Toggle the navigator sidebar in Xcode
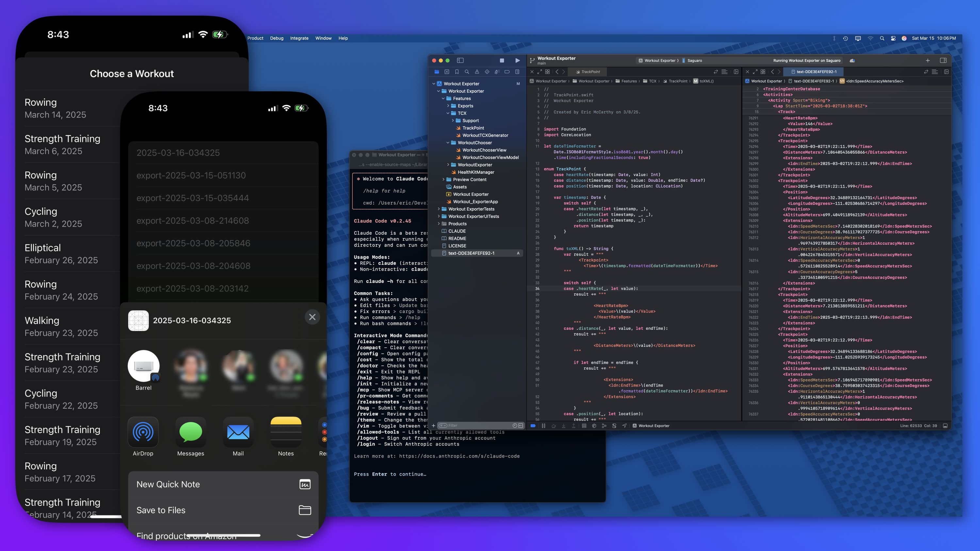The height and width of the screenshot is (551, 980). 460,60
